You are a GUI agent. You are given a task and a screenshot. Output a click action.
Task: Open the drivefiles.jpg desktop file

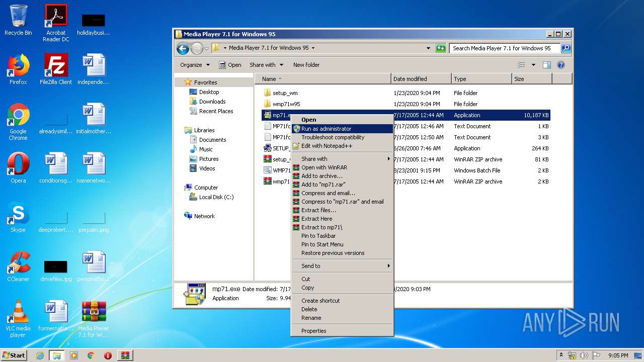pos(56,270)
